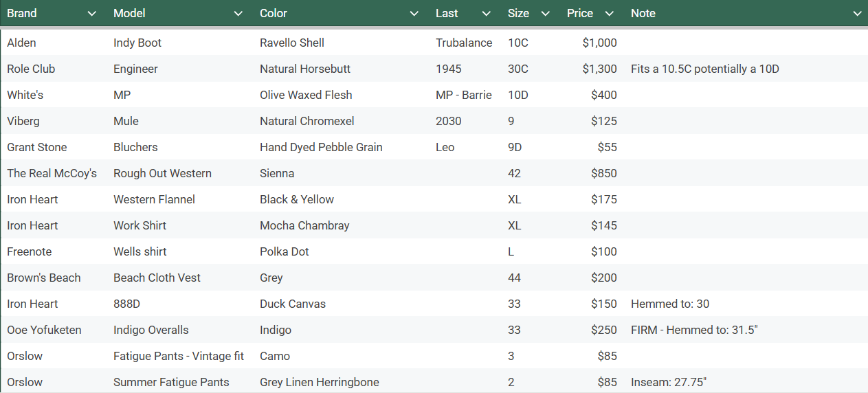Click the Trubalance last cell
The width and height of the screenshot is (868, 393).
pyautogui.click(x=464, y=43)
